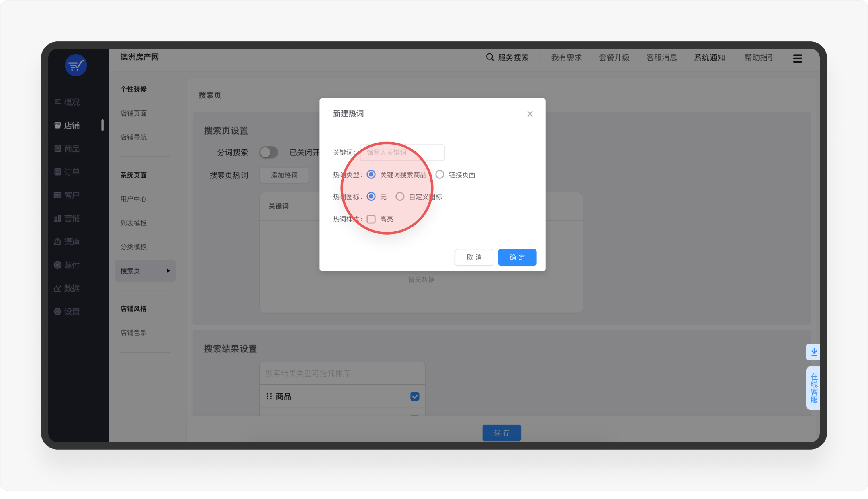Screen dimensions: 868x499
Task: Select 关键词搜索商品 radio option
Action: [371, 174]
